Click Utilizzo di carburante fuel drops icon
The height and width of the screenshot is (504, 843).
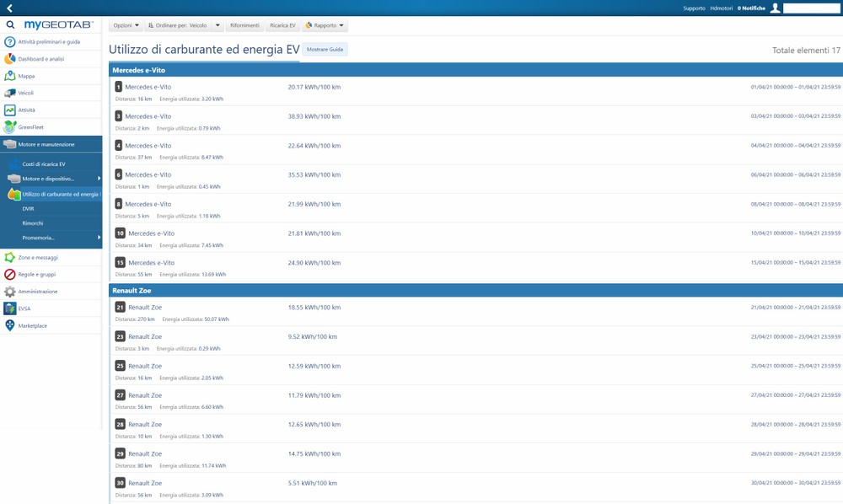14,194
